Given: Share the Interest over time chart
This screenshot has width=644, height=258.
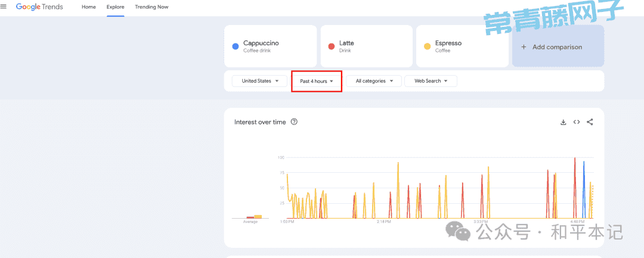Looking at the screenshot, I should click(590, 122).
